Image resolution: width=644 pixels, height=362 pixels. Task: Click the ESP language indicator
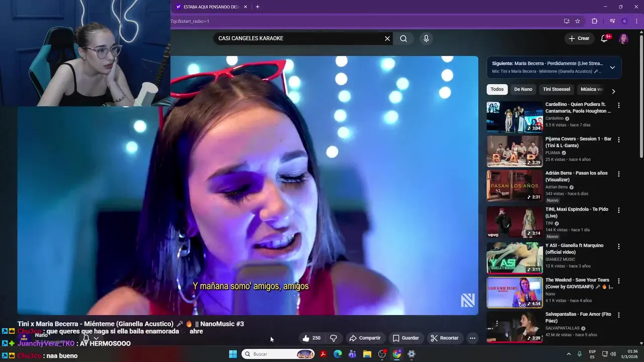[592, 354]
